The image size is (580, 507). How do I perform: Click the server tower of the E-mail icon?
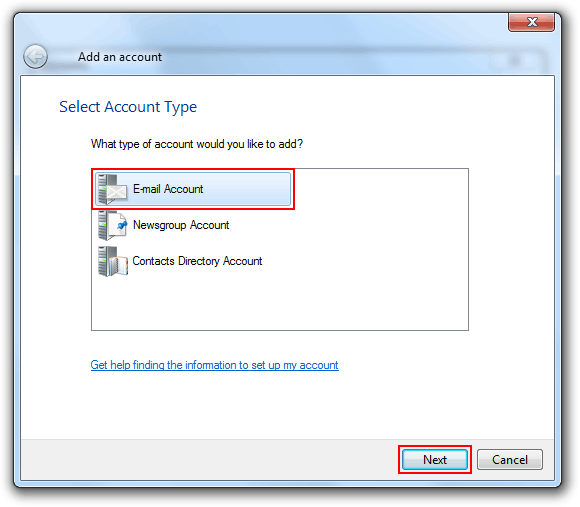(x=103, y=189)
